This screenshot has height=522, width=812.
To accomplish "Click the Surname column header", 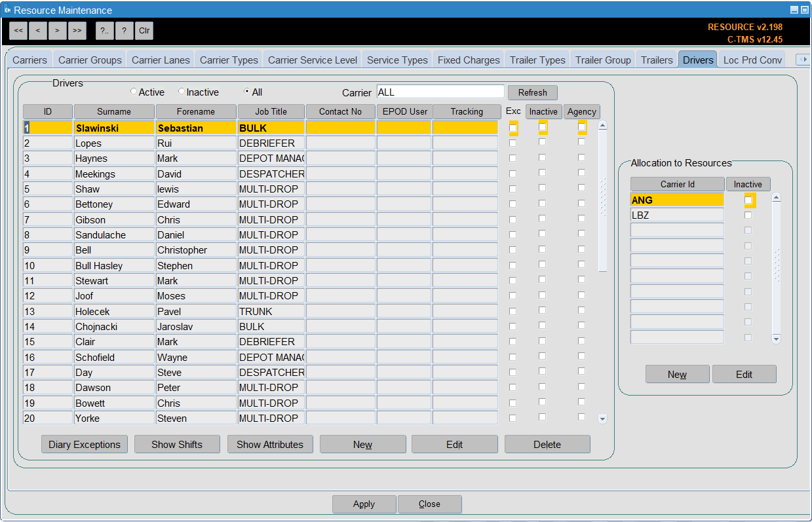I will [114, 111].
